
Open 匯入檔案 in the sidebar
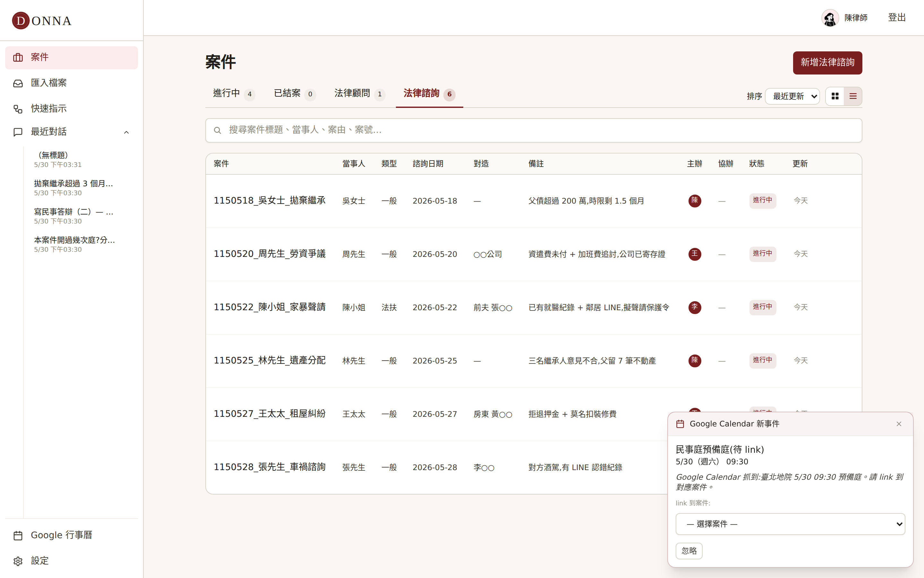[x=72, y=83]
